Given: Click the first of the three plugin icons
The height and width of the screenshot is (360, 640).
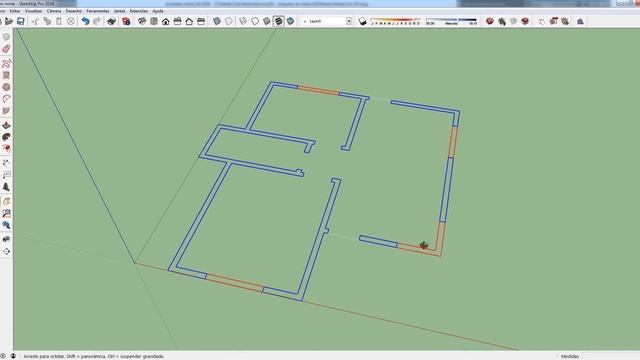Looking at the screenshot, I should click(x=541, y=21).
